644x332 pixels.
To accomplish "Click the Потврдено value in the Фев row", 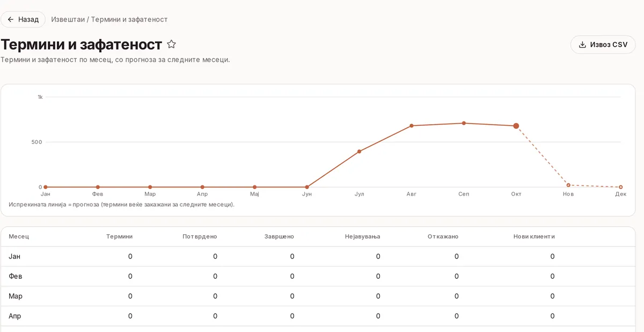I will (x=215, y=276).
